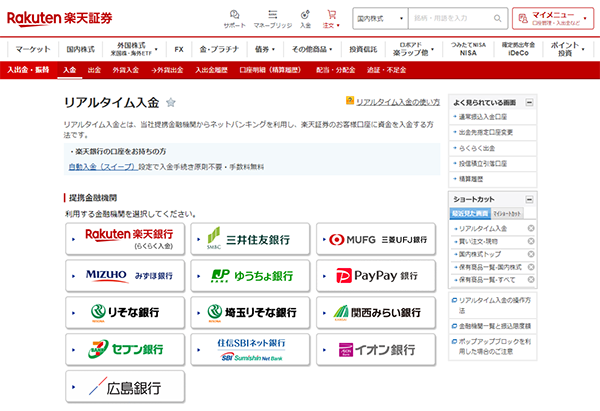
Task: Expand the 楽ラップ他 menu dropdown
Action: pyautogui.click(x=413, y=49)
